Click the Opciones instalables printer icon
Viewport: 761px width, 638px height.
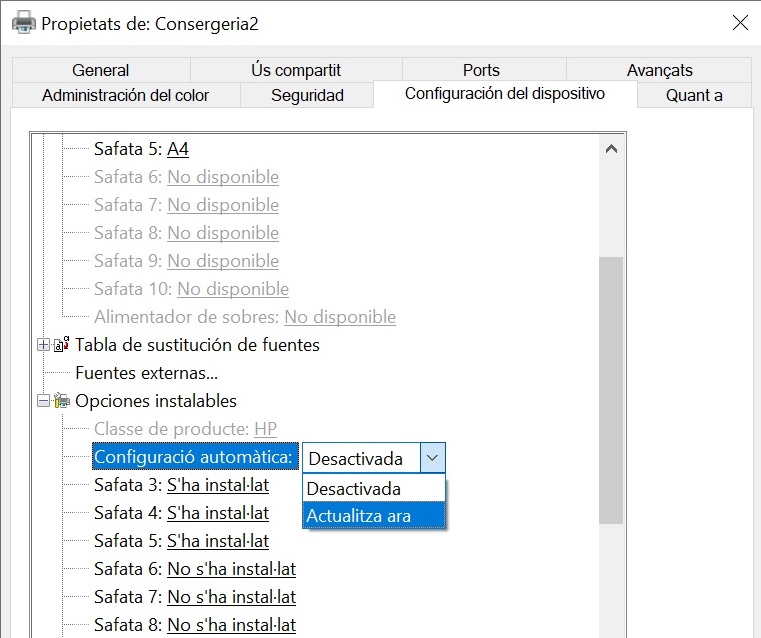pos(62,401)
